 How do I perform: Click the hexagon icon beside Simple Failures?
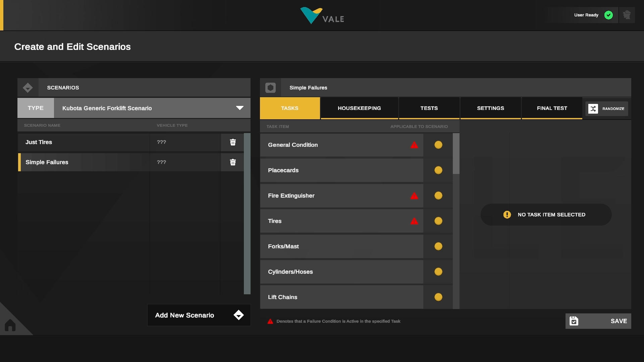[x=270, y=88]
